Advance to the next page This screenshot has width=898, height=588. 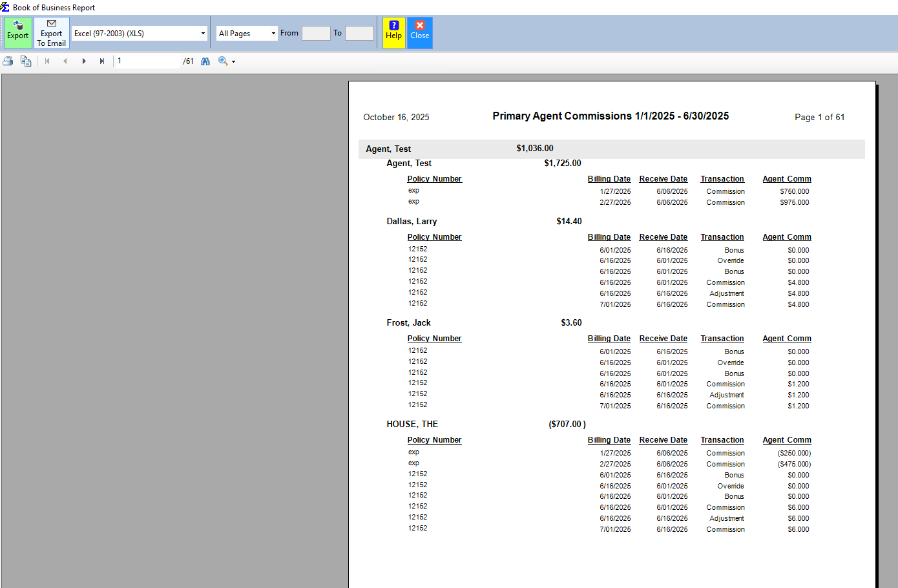84,61
